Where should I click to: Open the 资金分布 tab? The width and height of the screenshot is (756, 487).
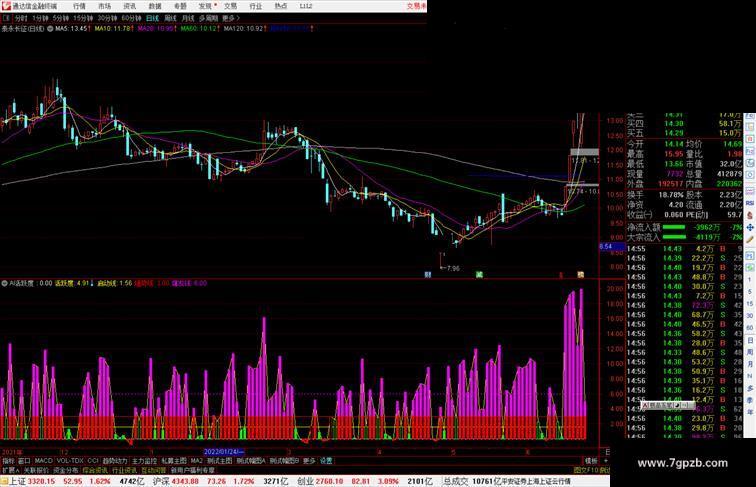(66, 470)
